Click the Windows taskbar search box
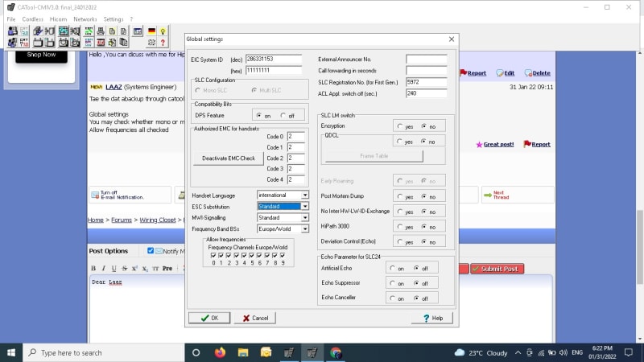 pyautogui.click(x=104, y=352)
